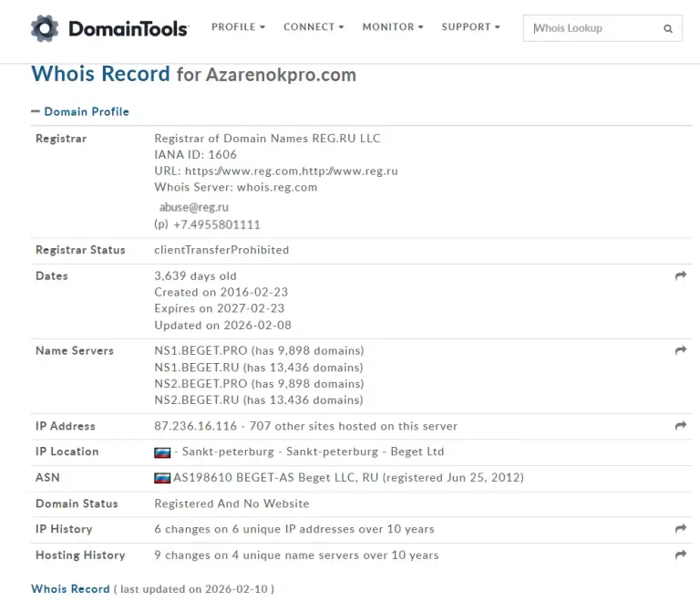Image resolution: width=700 pixels, height=602 pixels.
Task: Click the NS1.BEGET.RU name server entry
Action: tap(259, 368)
